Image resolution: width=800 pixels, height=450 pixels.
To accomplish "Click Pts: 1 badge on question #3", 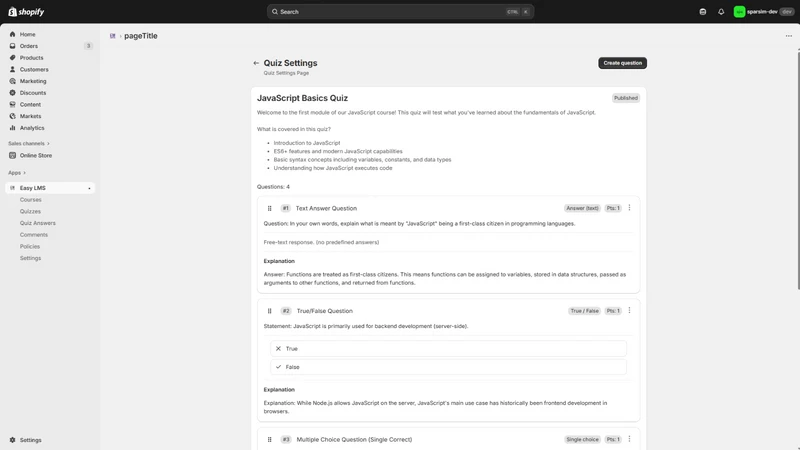I will [x=613, y=439].
